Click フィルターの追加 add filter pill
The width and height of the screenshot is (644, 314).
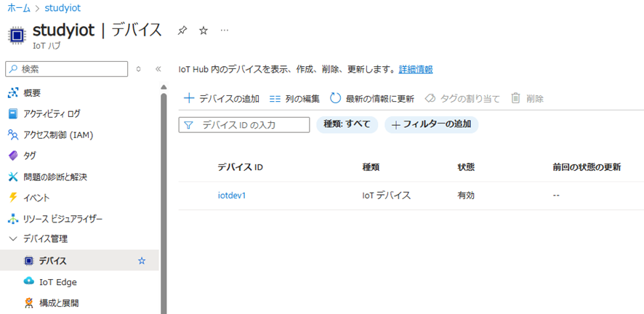point(431,125)
